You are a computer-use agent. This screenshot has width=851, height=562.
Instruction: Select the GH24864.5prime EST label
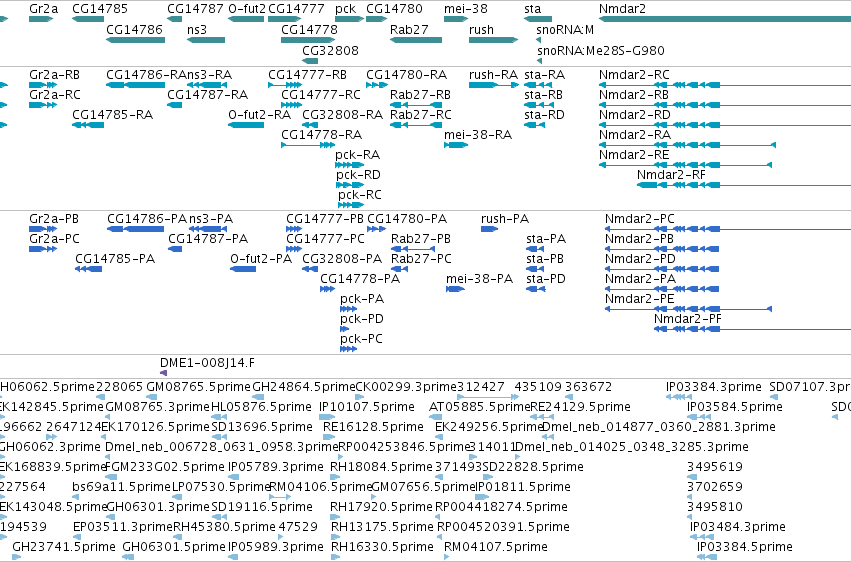[303, 387]
